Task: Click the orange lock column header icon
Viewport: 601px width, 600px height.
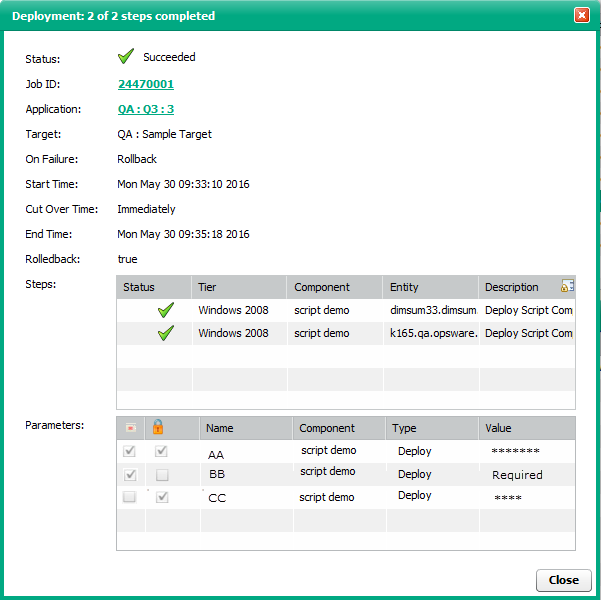Action: click(x=158, y=427)
